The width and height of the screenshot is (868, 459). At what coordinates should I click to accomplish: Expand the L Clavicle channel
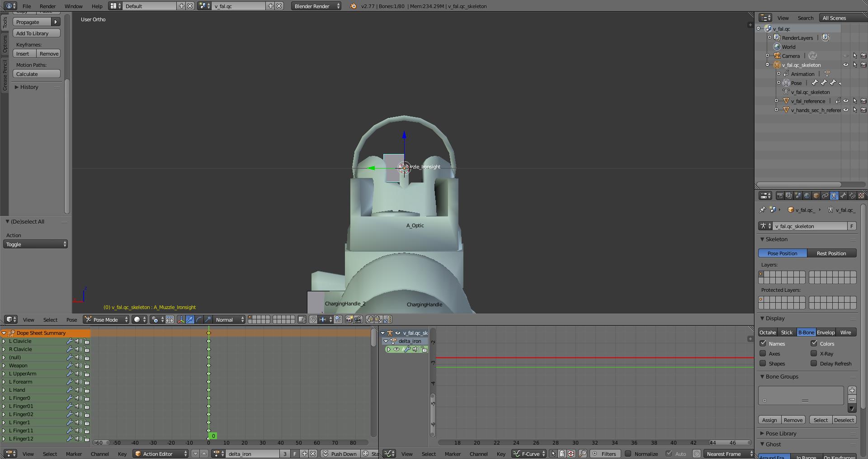(4, 341)
